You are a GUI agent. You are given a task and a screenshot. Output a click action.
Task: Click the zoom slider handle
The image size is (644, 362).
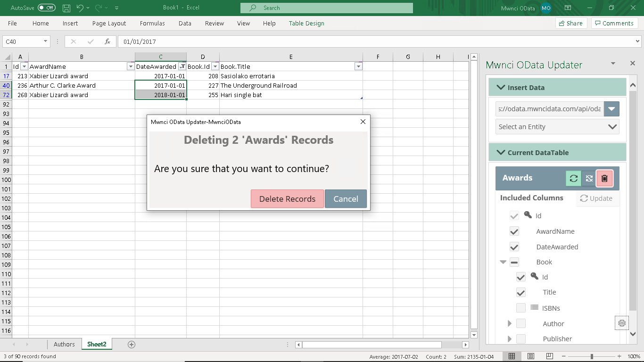click(x=592, y=356)
